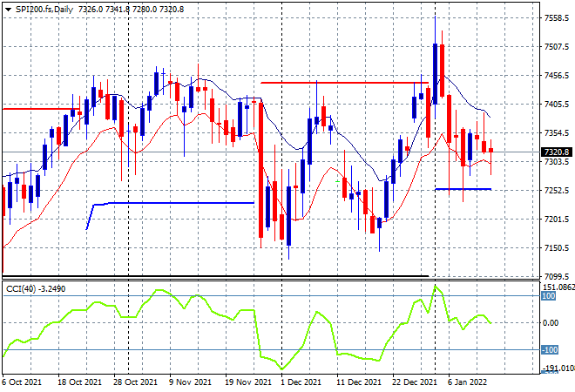Viewport: 575px width, 392px height.
Task: Click the 6 Oct 2021 date label
Action: [22, 382]
